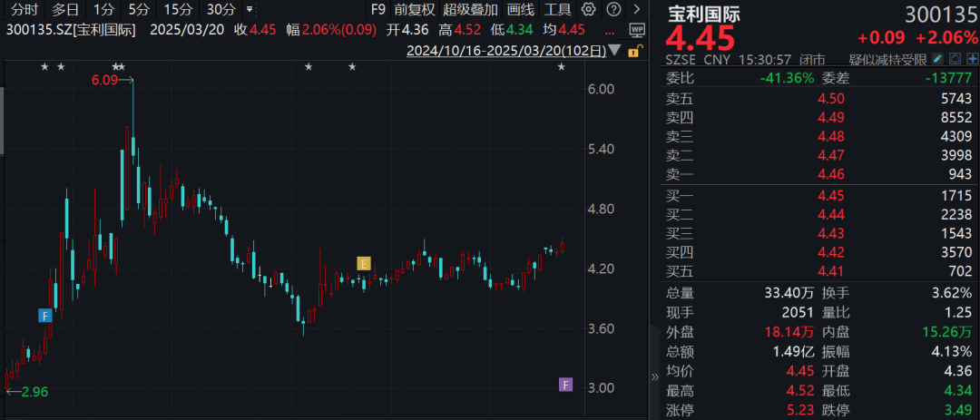Viewport: 980px width, 420px height.
Task: Click the 涨停 price 5.23
Action: point(801,411)
